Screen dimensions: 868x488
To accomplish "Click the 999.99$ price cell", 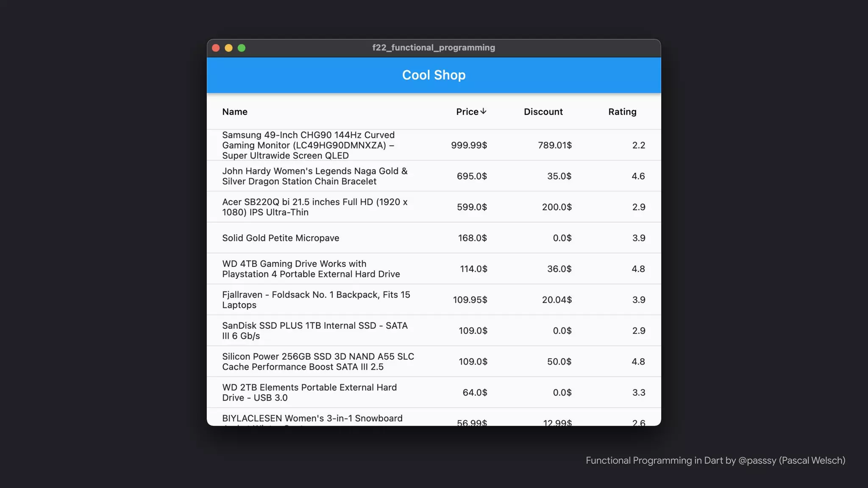I will point(469,145).
